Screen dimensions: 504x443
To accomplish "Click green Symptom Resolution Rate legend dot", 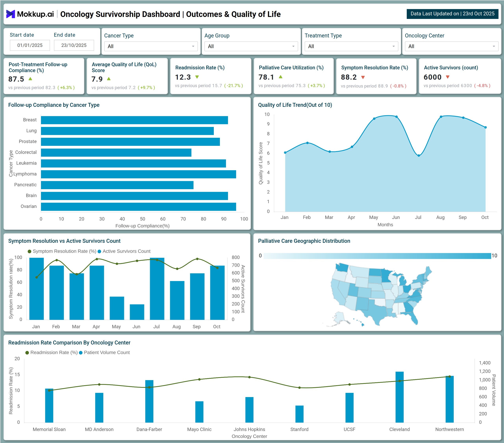I will click(30, 251).
